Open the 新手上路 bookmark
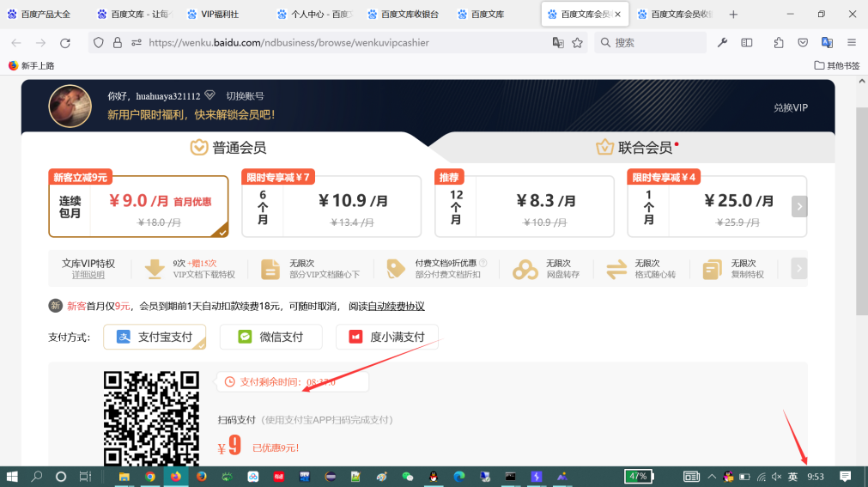 click(x=32, y=65)
